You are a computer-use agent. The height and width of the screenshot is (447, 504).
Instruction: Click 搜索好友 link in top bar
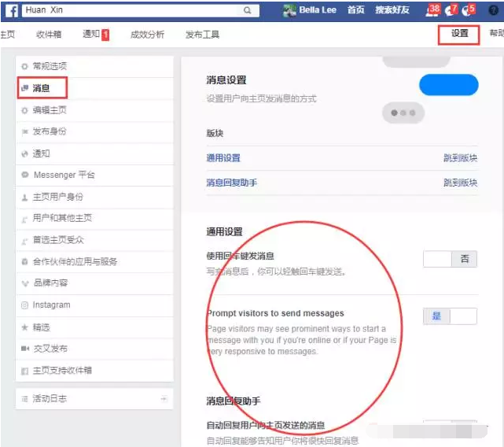(x=392, y=10)
